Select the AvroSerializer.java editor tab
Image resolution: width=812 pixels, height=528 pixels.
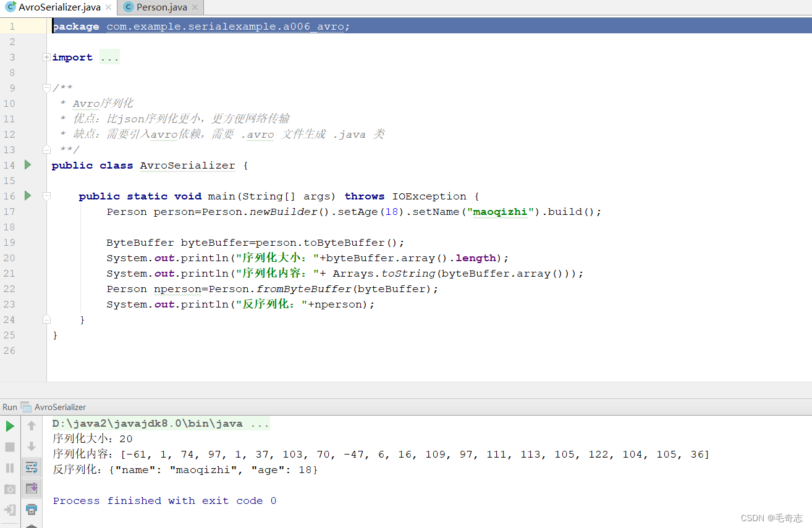coord(59,7)
